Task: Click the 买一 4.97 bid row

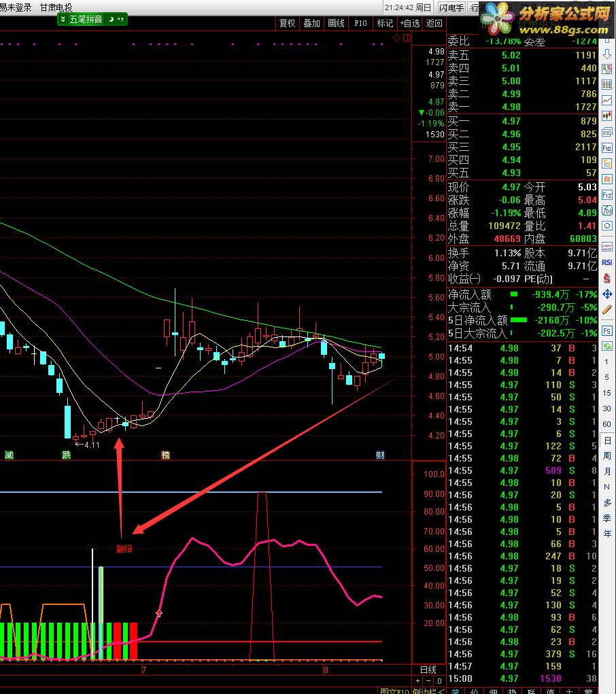Action: (x=522, y=121)
